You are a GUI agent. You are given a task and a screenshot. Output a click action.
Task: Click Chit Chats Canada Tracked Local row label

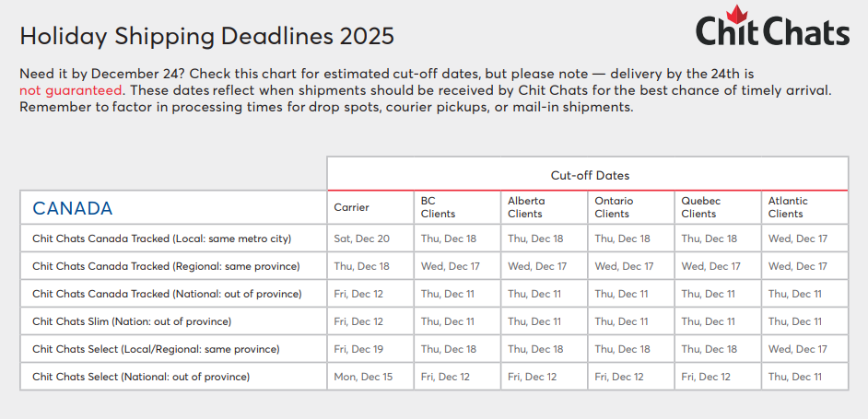tap(161, 239)
